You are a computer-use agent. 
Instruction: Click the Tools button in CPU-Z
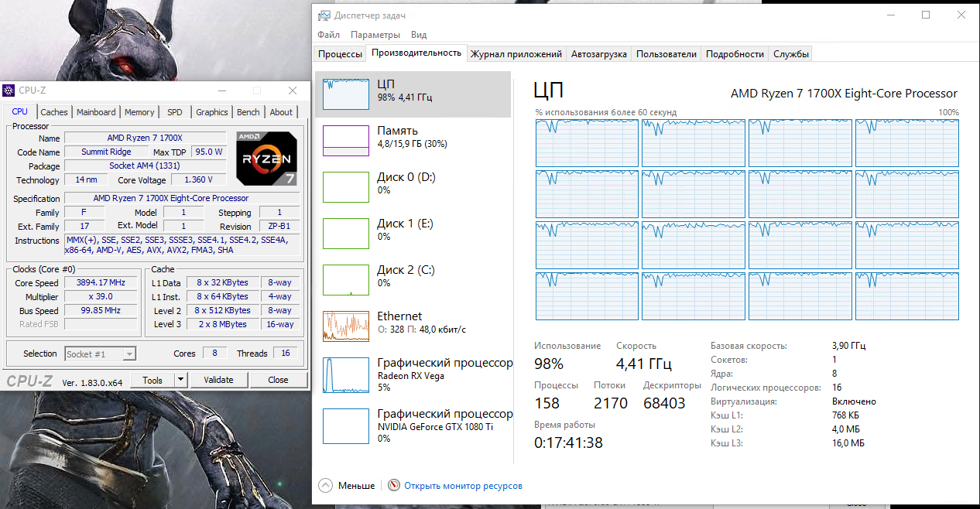click(x=152, y=380)
